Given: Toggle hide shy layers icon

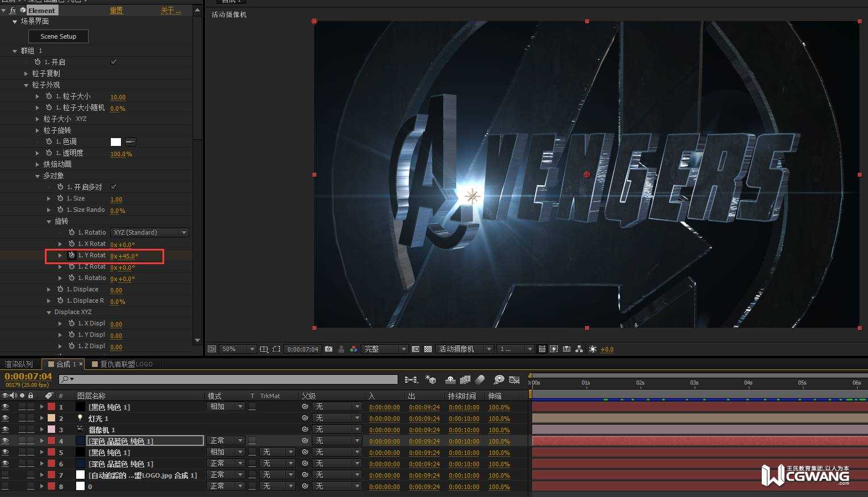Looking at the screenshot, I should [x=450, y=379].
